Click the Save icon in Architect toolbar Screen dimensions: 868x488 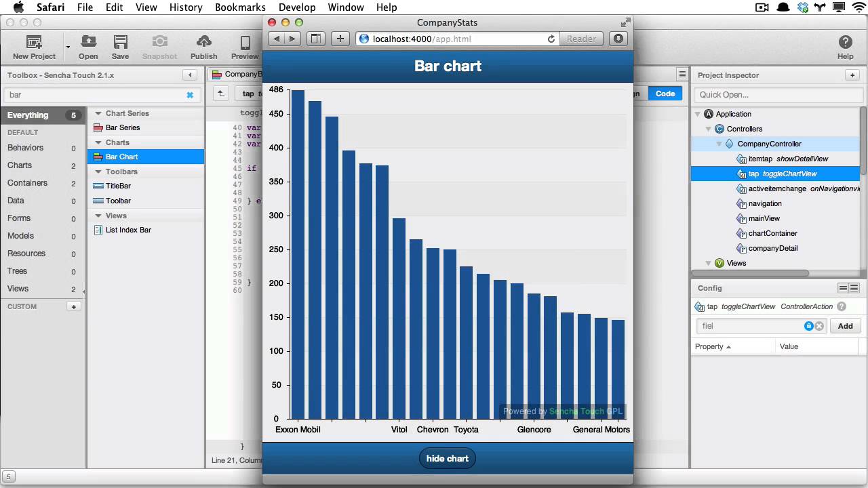pyautogui.click(x=121, y=42)
